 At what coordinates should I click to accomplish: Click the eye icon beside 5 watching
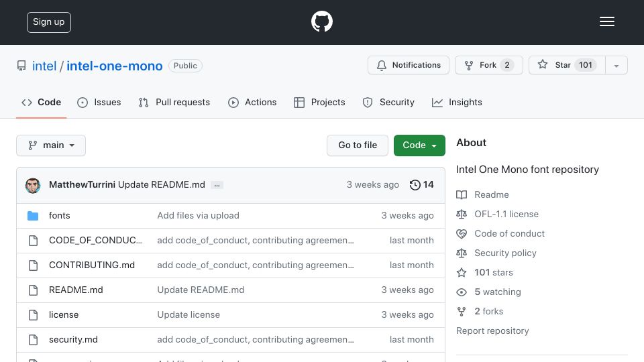(x=462, y=292)
